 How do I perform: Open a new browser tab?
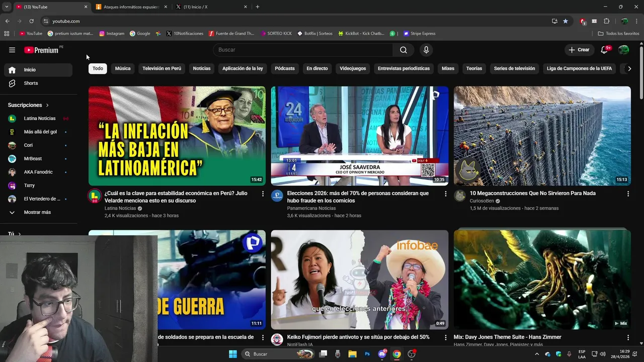click(258, 7)
